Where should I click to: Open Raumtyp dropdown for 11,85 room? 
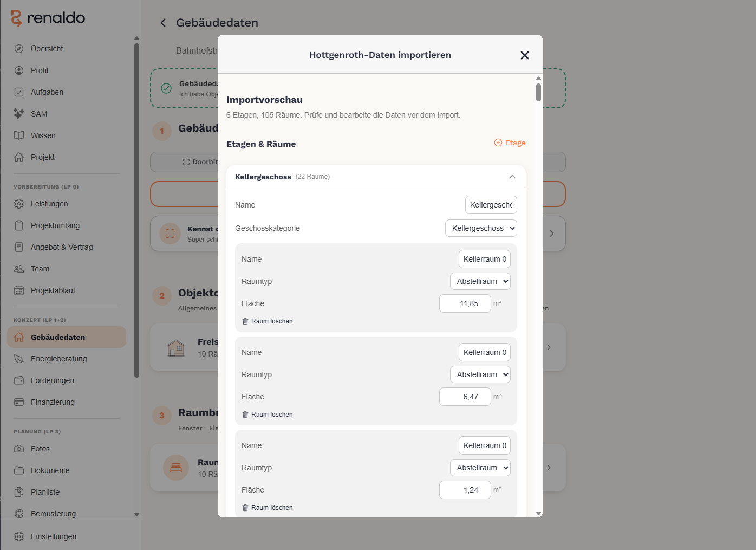[x=480, y=281]
